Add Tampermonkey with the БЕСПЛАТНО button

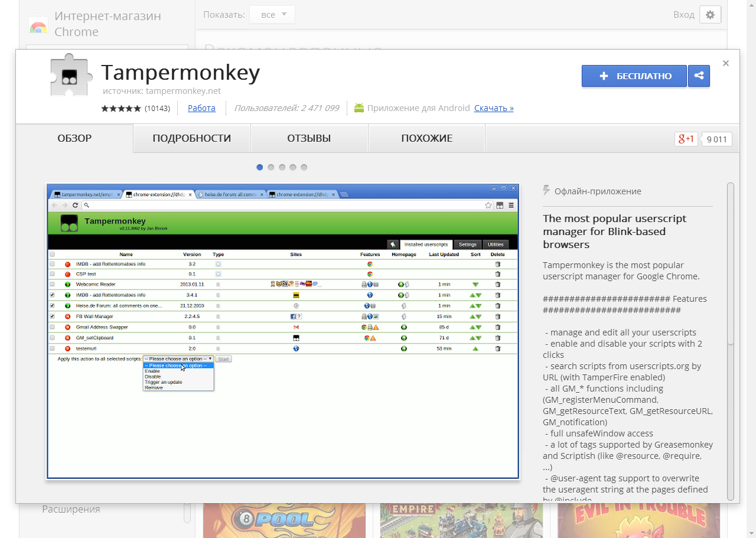coord(634,76)
